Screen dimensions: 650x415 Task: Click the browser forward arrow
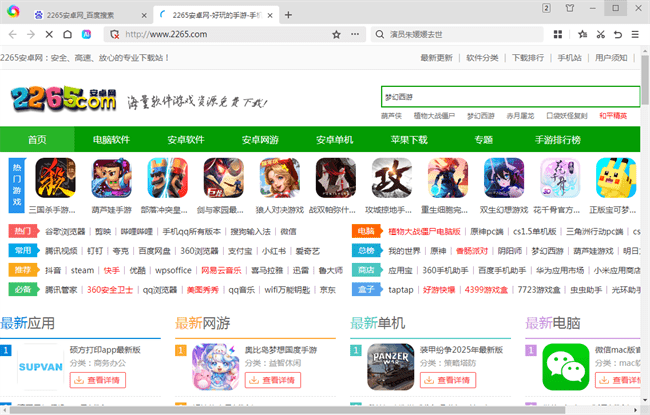31,34
